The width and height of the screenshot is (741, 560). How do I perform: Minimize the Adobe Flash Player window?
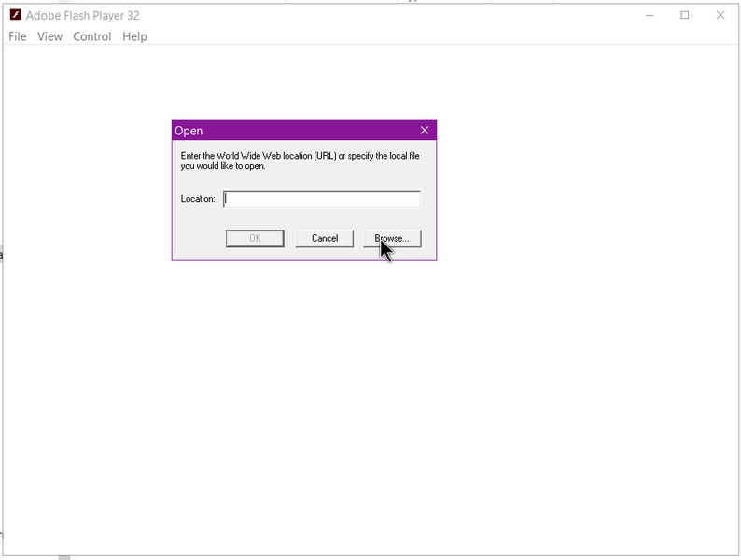650,15
